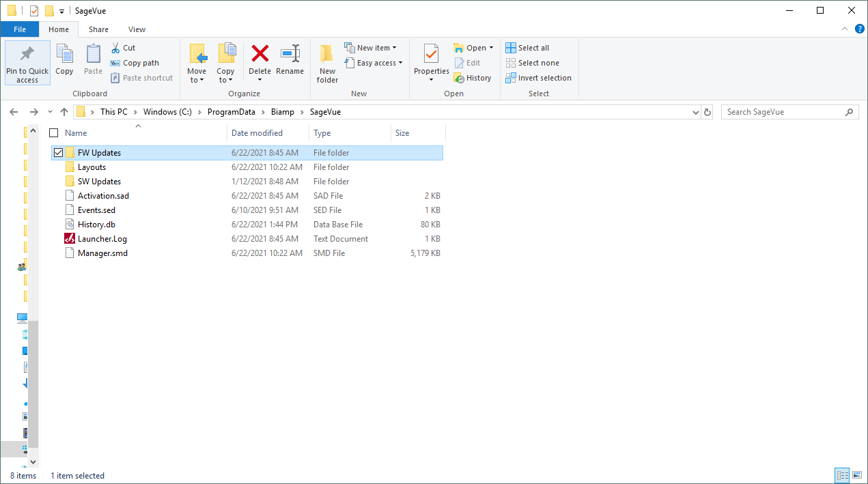Open the History button in the ribbon

tap(473, 78)
